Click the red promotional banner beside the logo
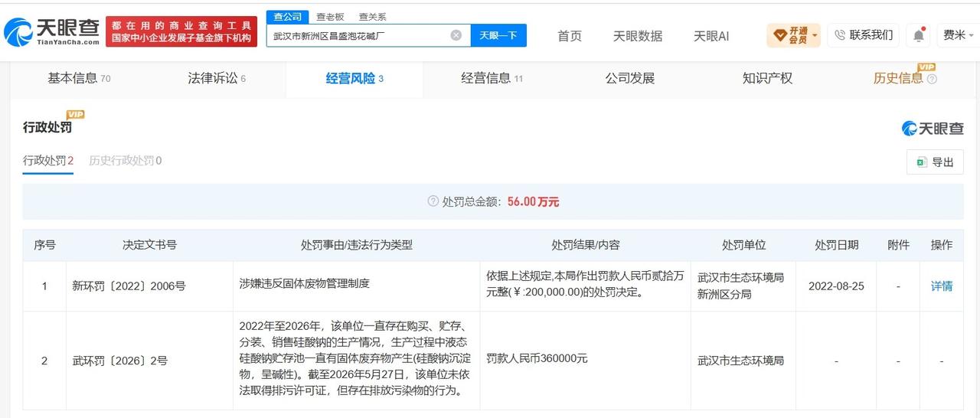The height and width of the screenshot is (418, 980). click(182, 31)
